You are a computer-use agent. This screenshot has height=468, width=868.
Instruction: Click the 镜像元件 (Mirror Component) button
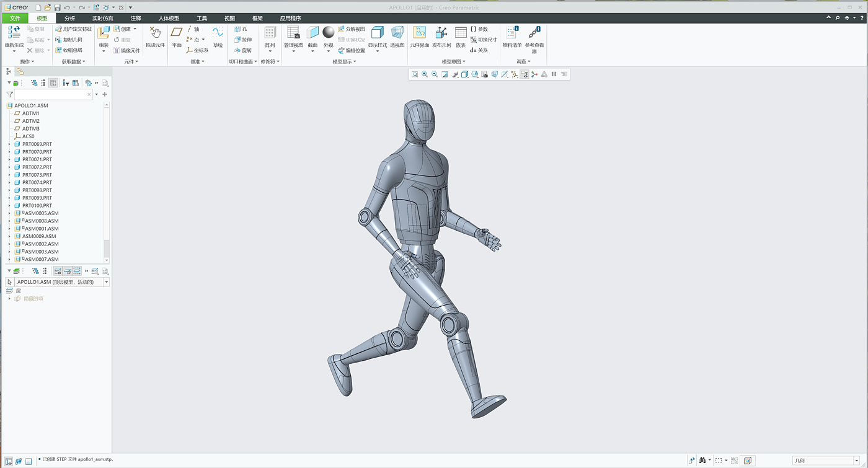click(x=126, y=50)
